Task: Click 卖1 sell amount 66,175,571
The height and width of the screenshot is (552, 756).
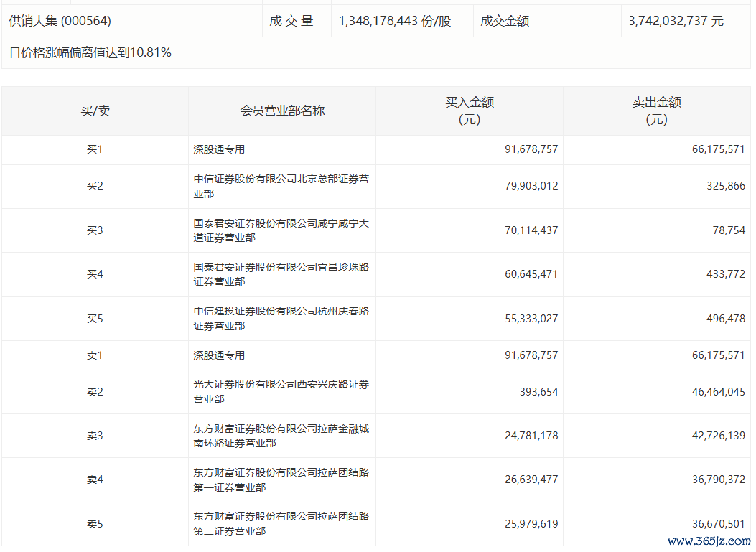Action: tap(719, 355)
